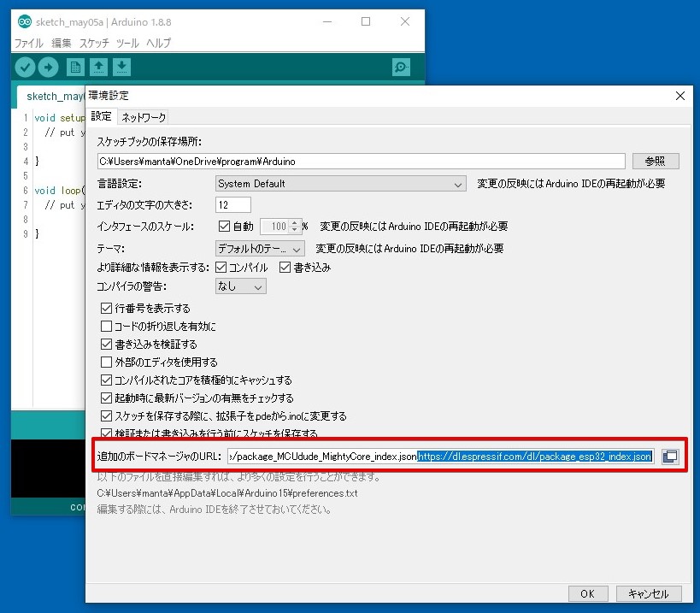The height and width of the screenshot is (613, 700).
Task: Open the preferences.txt file path link
Action: tap(227, 493)
